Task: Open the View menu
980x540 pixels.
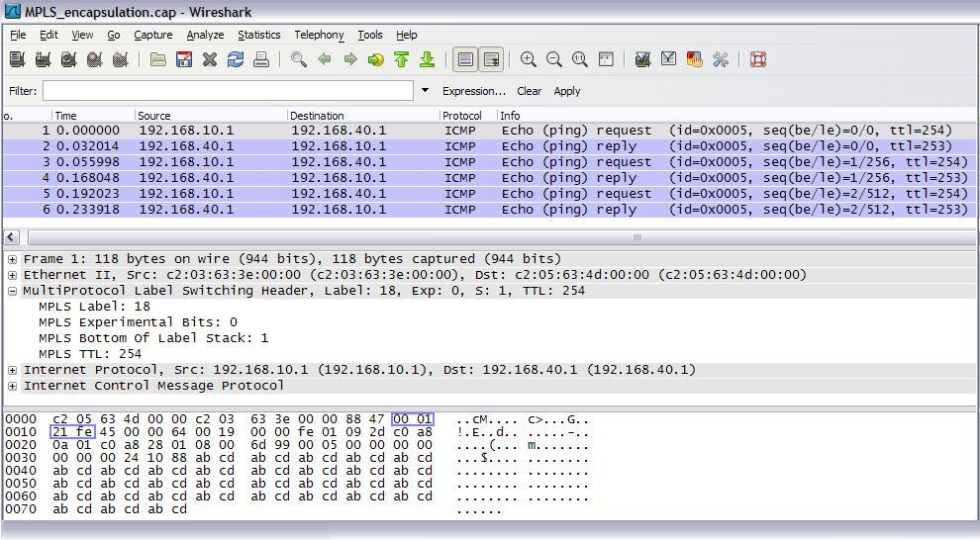Action: click(x=82, y=35)
